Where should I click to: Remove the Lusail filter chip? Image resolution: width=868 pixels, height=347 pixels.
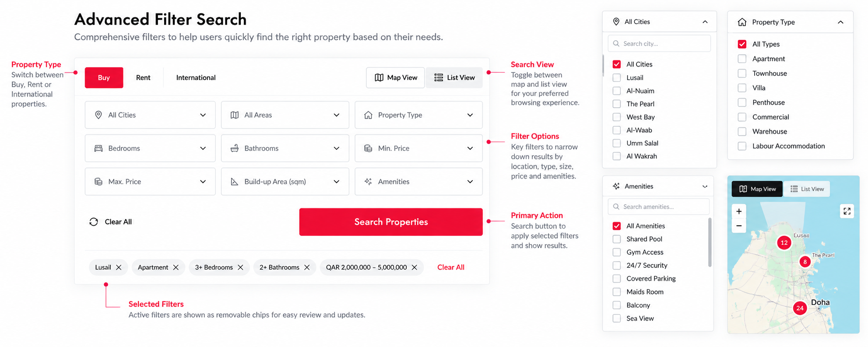119,267
